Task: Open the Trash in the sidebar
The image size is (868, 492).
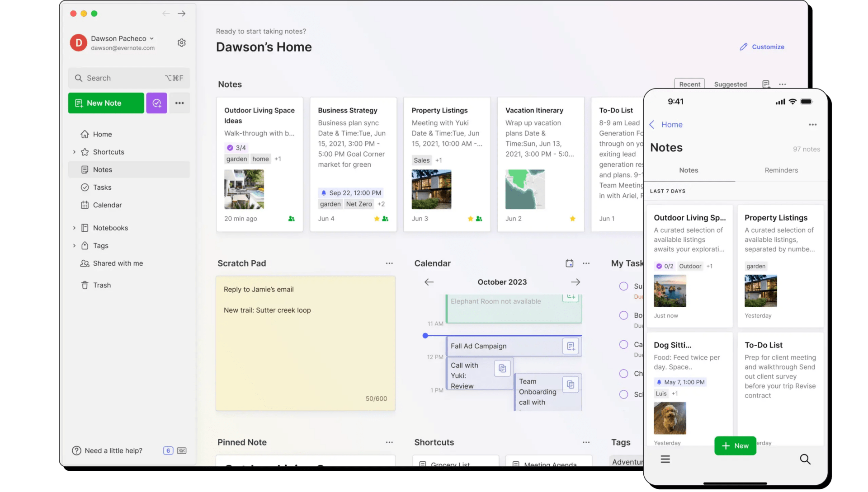Action: tap(101, 285)
